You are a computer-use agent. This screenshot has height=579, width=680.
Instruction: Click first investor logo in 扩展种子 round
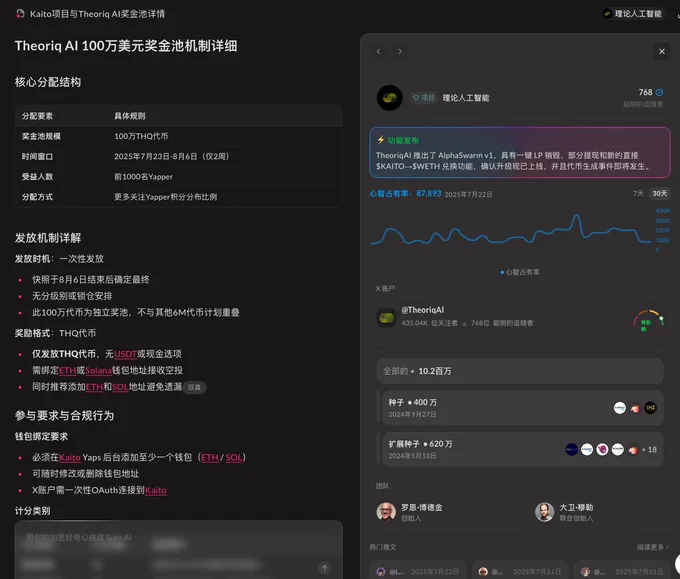click(572, 450)
